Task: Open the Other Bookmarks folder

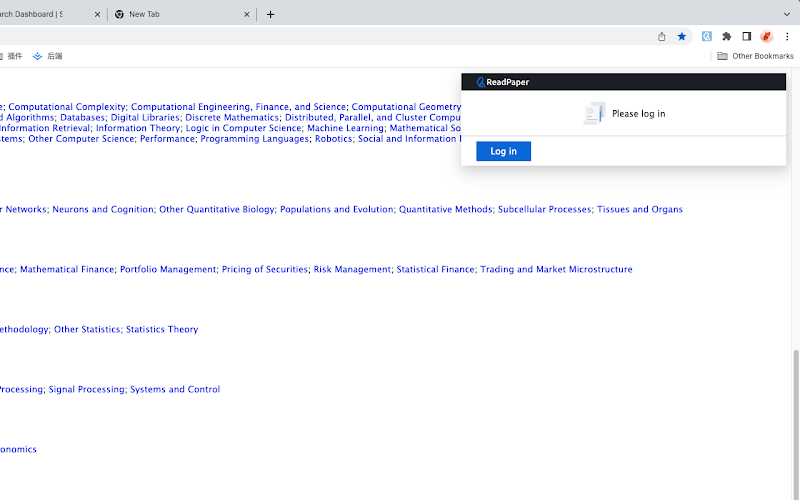Action: 756,56
